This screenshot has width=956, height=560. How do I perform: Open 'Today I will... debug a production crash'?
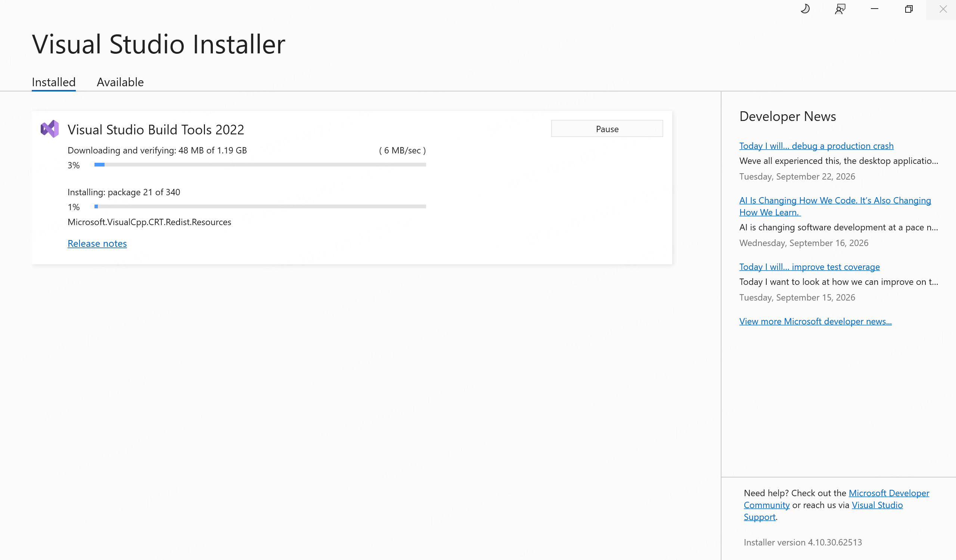816,146
